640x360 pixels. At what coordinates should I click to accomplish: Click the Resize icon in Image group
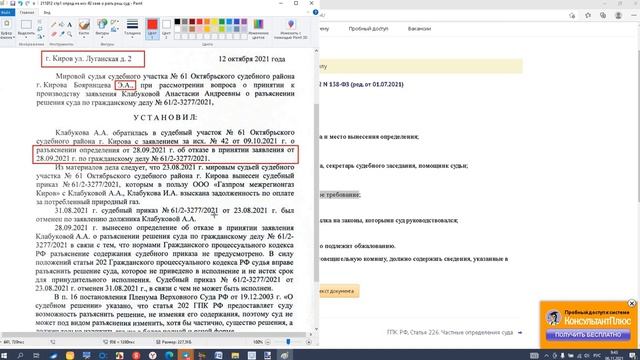coord(40,29)
